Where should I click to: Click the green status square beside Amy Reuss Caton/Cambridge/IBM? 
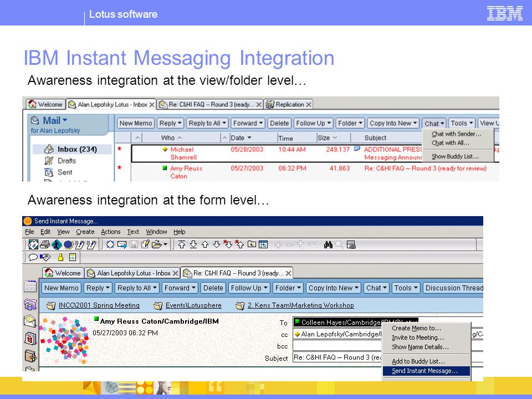tap(96, 319)
